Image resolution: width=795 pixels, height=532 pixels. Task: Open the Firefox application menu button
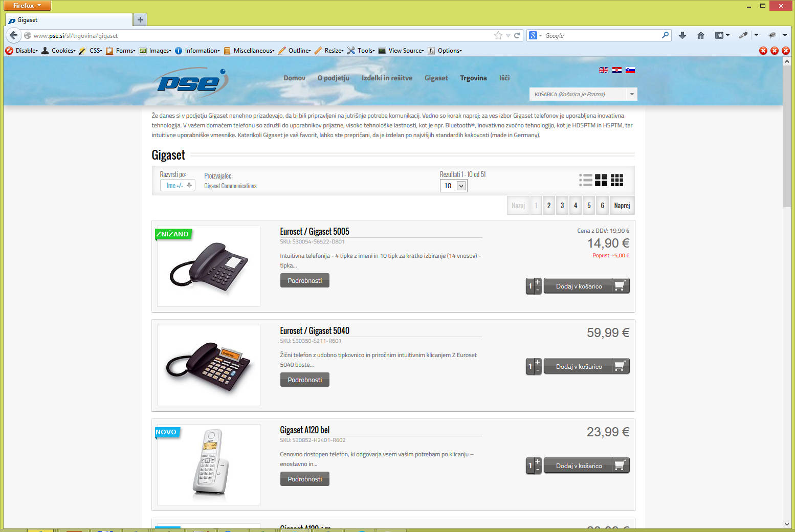coord(27,6)
